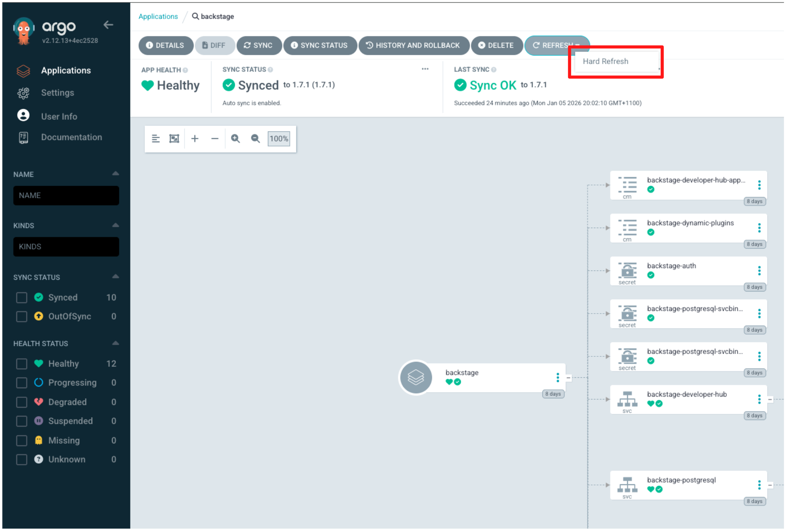Viewport: 787px width, 532px height.
Task: Go to Applications breadcrumb link
Action: click(158, 16)
